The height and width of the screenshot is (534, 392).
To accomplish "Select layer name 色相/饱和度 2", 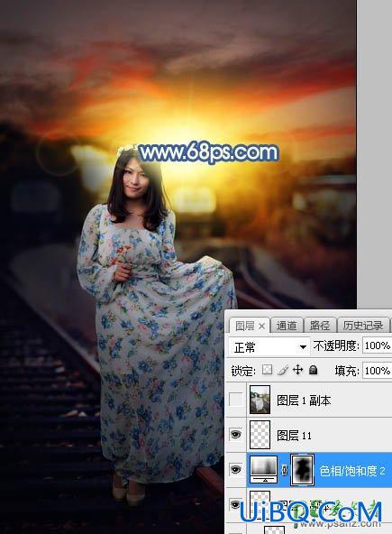I will [352, 471].
